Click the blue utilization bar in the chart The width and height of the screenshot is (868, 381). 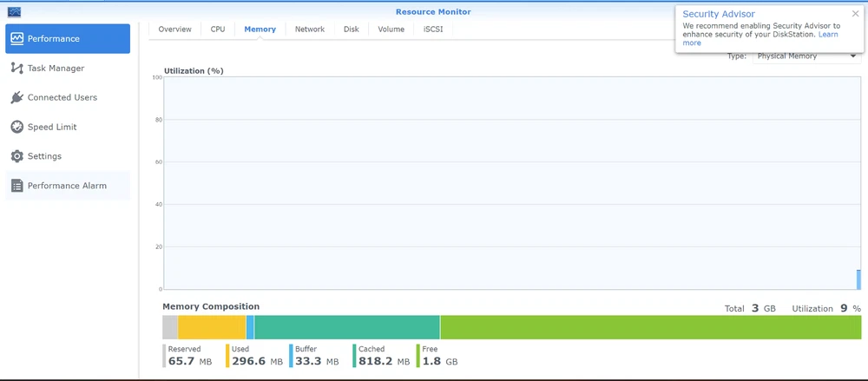click(858, 279)
